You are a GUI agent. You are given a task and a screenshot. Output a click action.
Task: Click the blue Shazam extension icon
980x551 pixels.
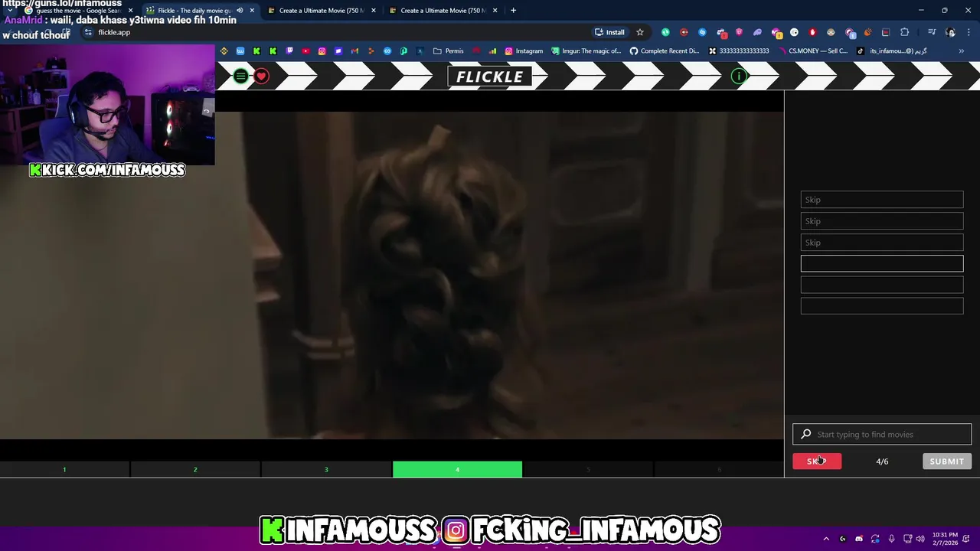(x=702, y=32)
